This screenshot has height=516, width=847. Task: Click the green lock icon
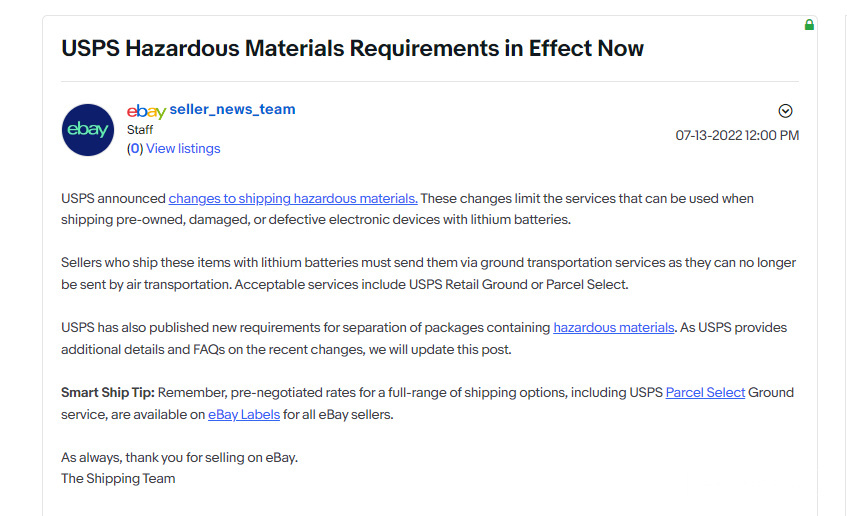point(809,24)
